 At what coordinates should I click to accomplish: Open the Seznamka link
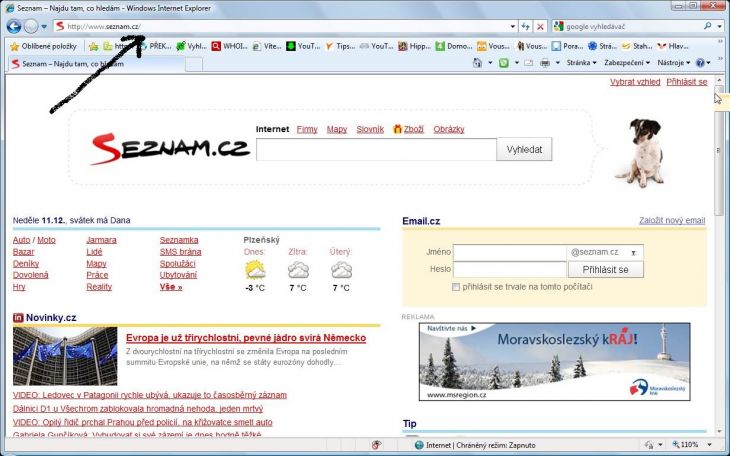pyautogui.click(x=179, y=240)
